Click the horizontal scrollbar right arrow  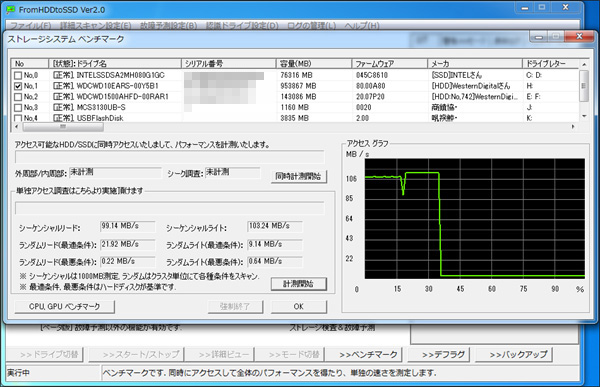coord(573,127)
